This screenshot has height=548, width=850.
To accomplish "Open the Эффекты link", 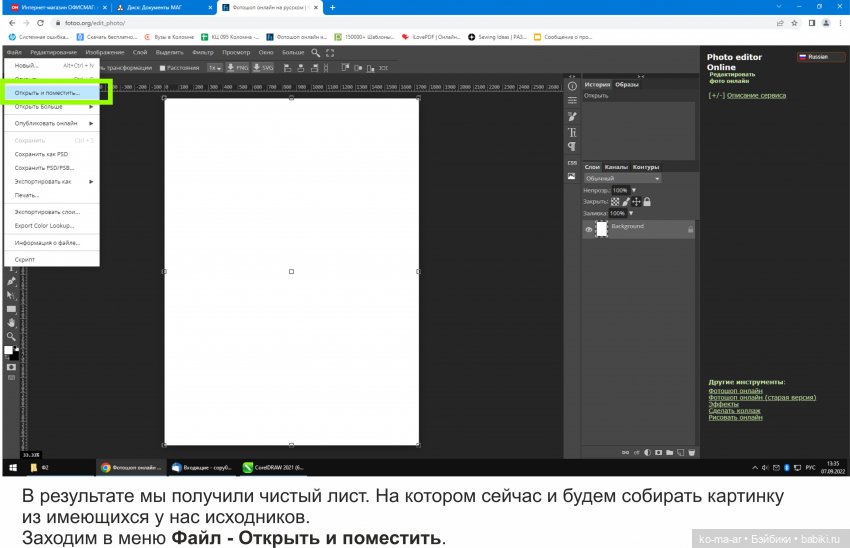I will (x=723, y=404).
